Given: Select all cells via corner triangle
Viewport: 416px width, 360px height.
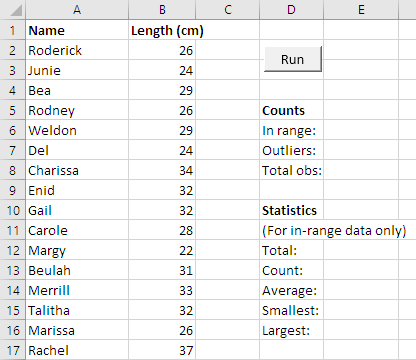Looking at the screenshot, I should 13,10.
